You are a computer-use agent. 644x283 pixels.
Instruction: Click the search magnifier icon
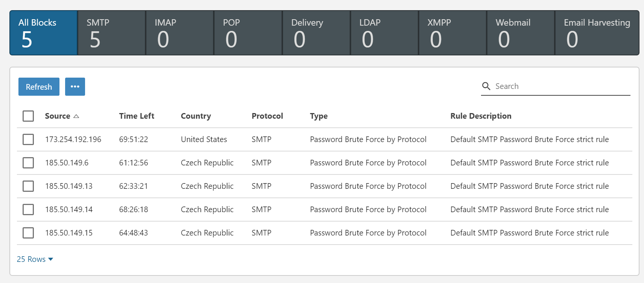486,86
